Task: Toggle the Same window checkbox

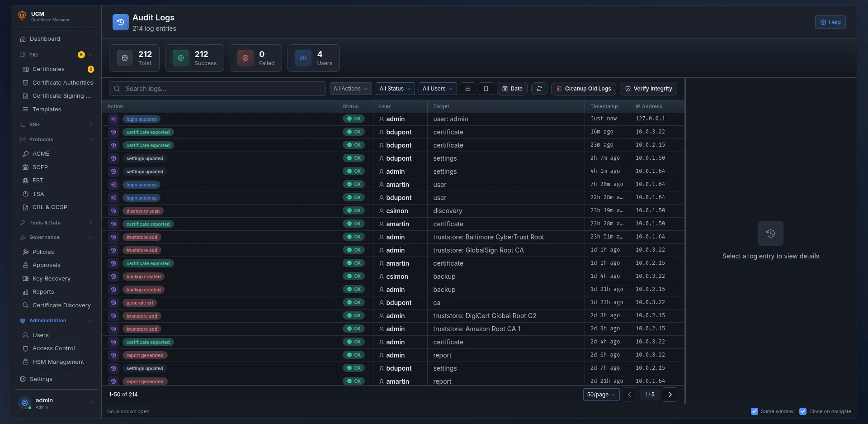Action: coord(755,411)
